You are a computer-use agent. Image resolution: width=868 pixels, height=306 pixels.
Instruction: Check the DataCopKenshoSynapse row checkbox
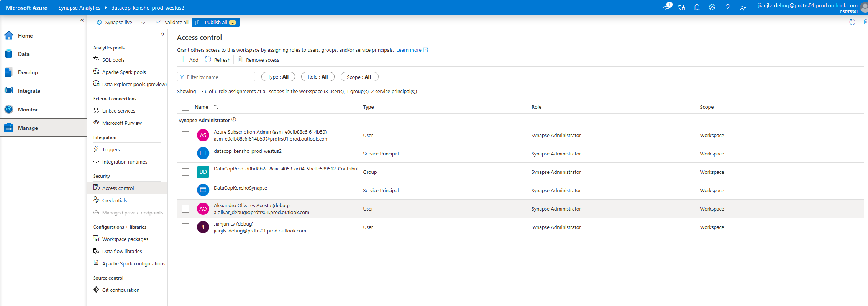pos(185,190)
